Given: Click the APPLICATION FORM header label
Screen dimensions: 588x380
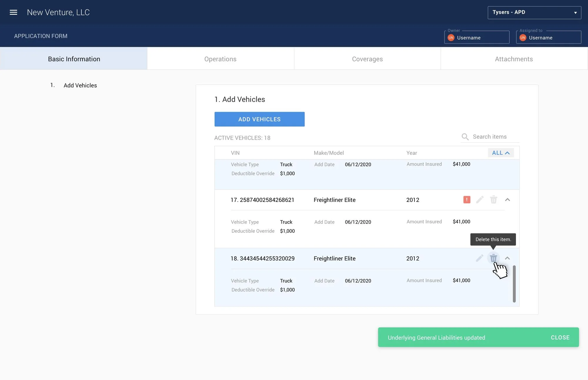Looking at the screenshot, I should click(x=41, y=36).
